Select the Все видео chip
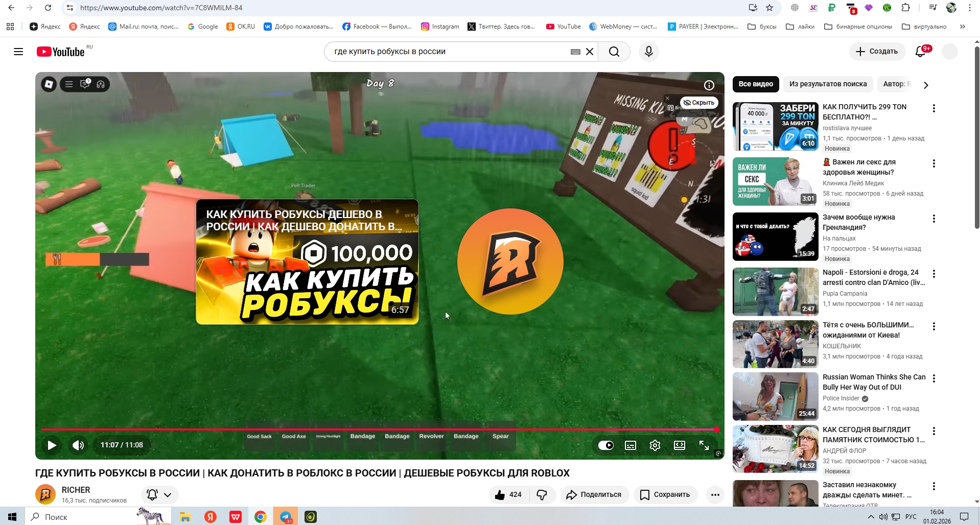Viewport: 980px width, 525px height. pyautogui.click(x=756, y=84)
